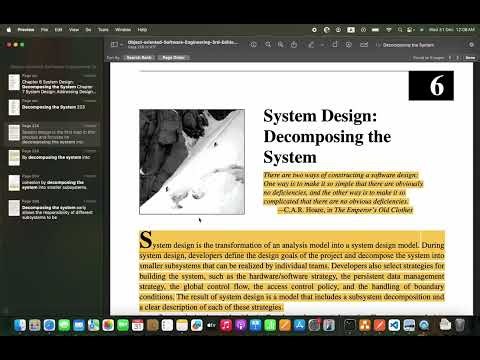Click the Inspector info icon in toolbar
480x360 pixels.
click(253, 44)
